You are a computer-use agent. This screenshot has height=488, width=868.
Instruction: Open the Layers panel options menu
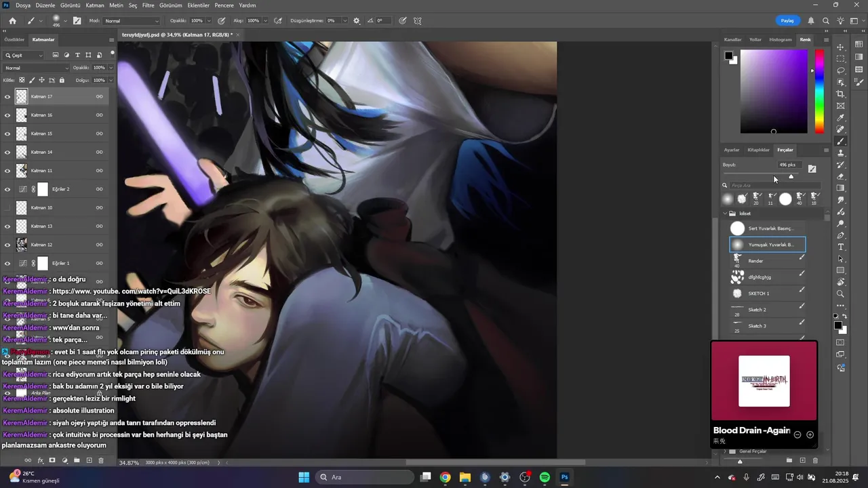point(112,39)
